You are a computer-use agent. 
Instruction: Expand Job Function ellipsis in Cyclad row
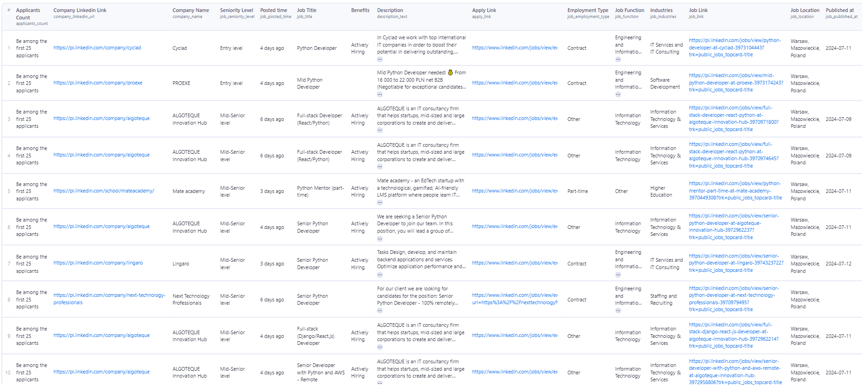[618, 59]
